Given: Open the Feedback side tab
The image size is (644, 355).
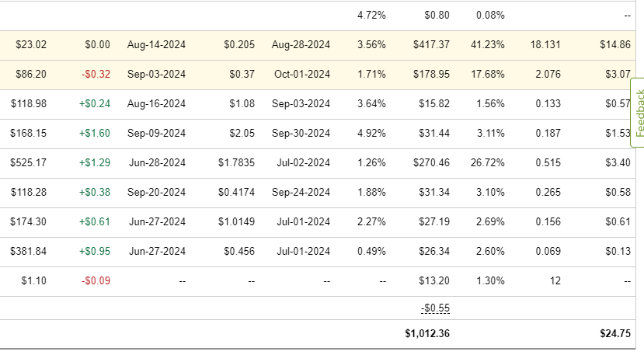Looking at the screenshot, I should (639, 113).
